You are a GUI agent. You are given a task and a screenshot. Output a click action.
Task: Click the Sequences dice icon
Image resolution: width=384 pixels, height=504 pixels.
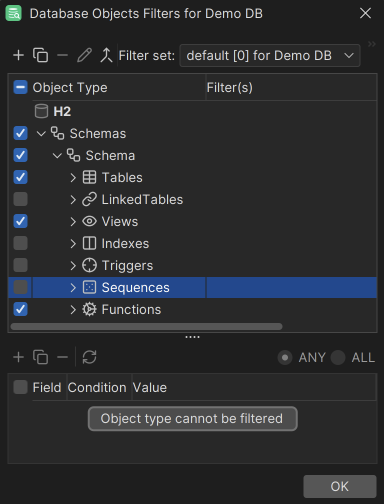89,287
